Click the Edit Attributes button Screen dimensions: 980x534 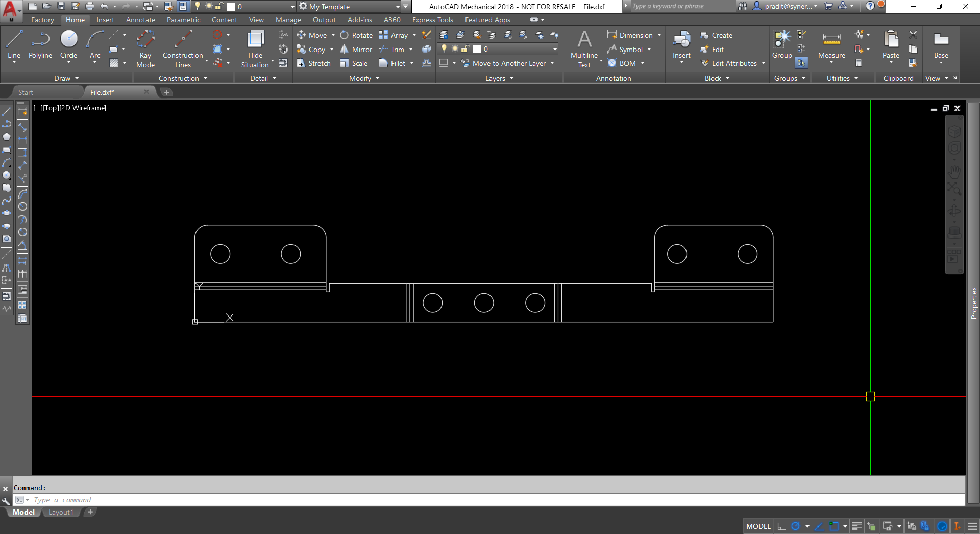732,63
